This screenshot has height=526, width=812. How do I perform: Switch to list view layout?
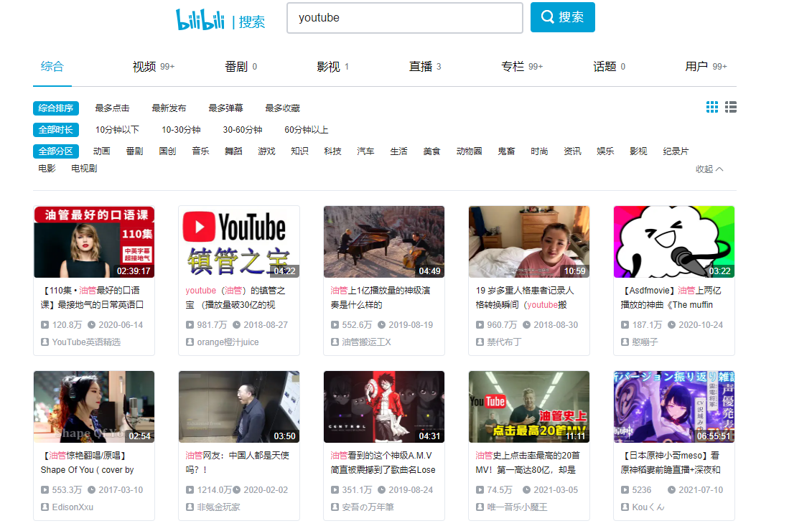(x=731, y=107)
